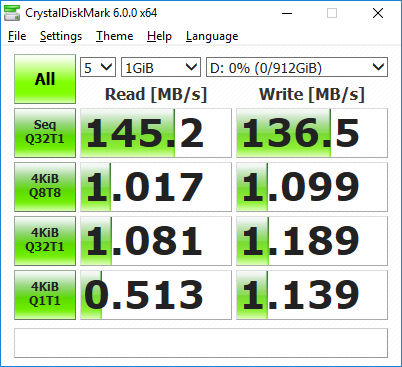Open the D: 0% (0/912GiB) drive selector
Viewport: 402px width, 367px height.
pyautogui.click(x=297, y=67)
